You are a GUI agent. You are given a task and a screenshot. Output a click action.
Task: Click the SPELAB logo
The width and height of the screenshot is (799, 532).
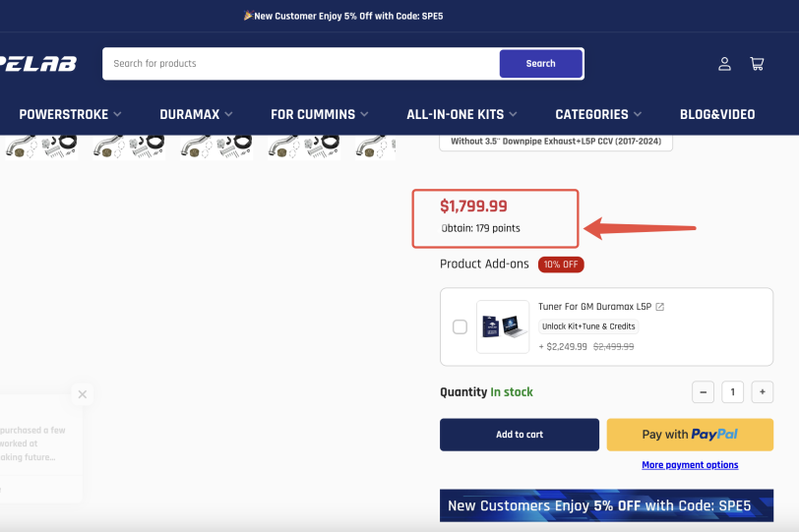click(39, 64)
